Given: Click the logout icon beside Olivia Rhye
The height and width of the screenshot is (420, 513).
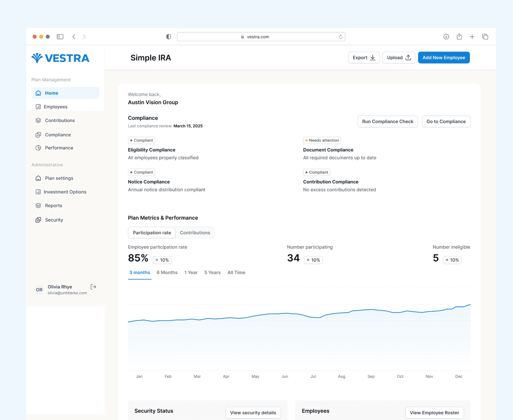Looking at the screenshot, I should [x=93, y=287].
